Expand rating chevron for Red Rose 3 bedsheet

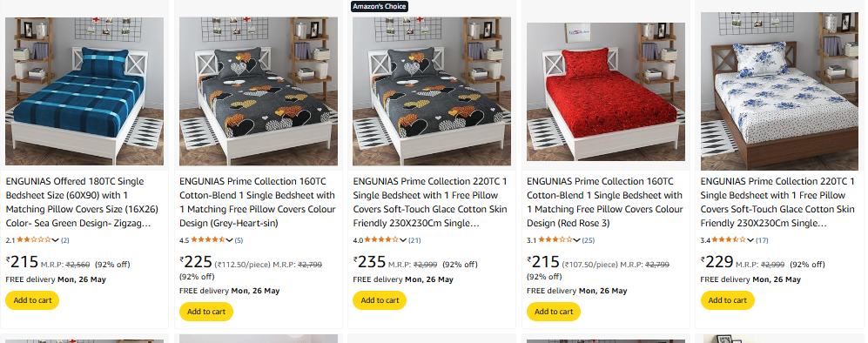coord(577,240)
